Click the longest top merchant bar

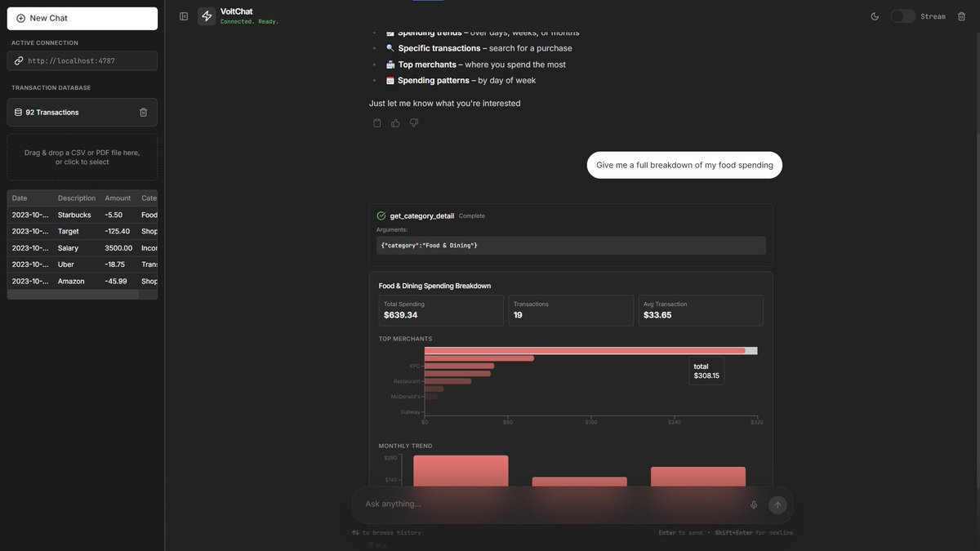[585, 351]
